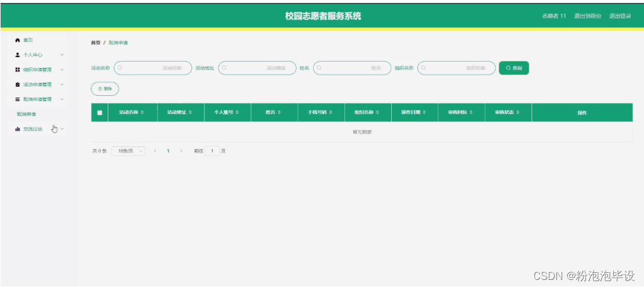Click the home icon beside 首页 in sidebar

coord(17,40)
